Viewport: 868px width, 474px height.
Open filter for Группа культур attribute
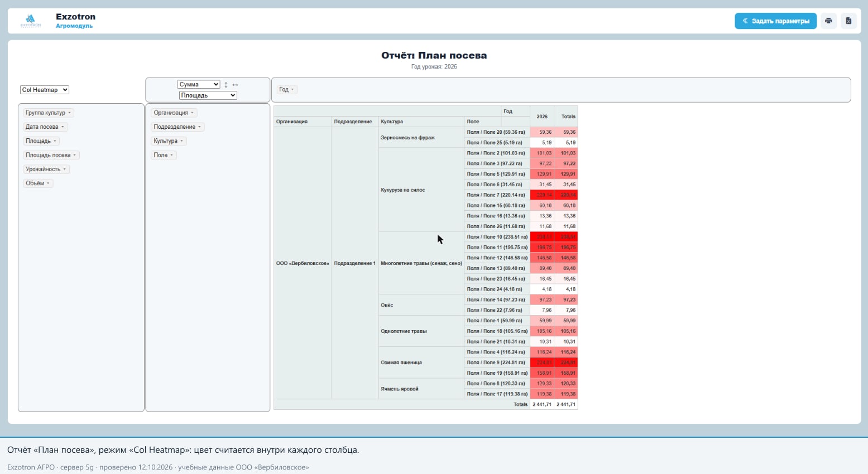70,113
